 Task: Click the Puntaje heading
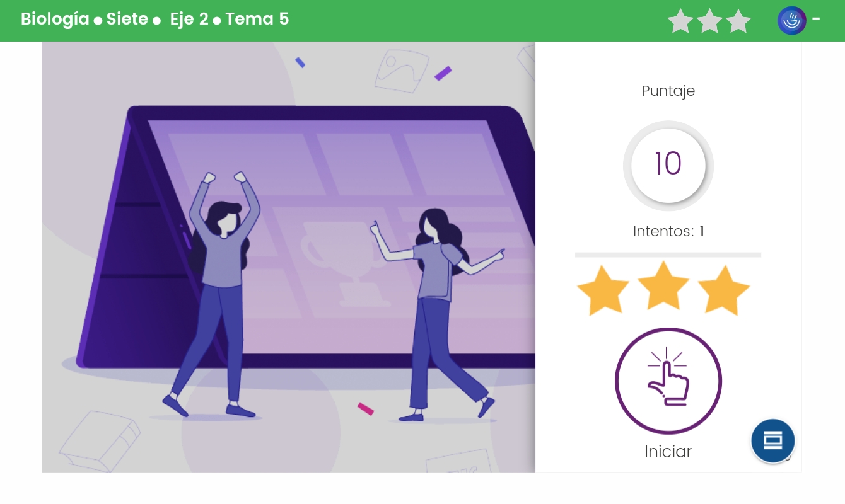(x=668, y=91)
